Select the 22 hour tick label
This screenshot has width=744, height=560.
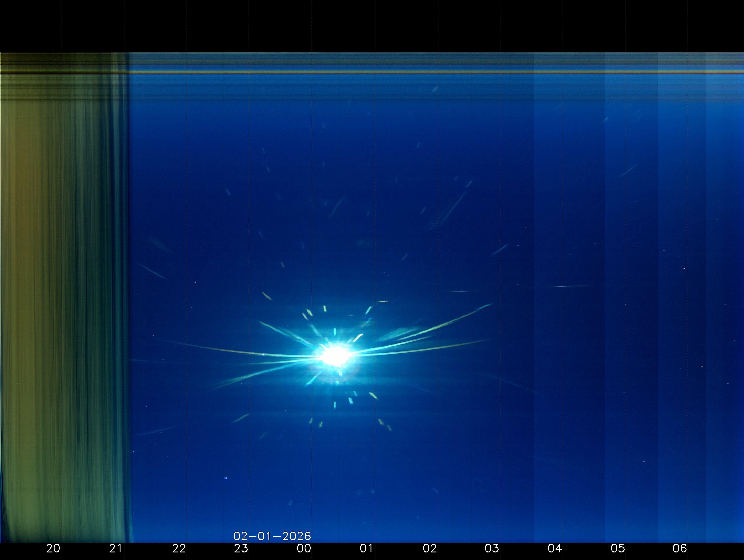[x=179, y=549]
